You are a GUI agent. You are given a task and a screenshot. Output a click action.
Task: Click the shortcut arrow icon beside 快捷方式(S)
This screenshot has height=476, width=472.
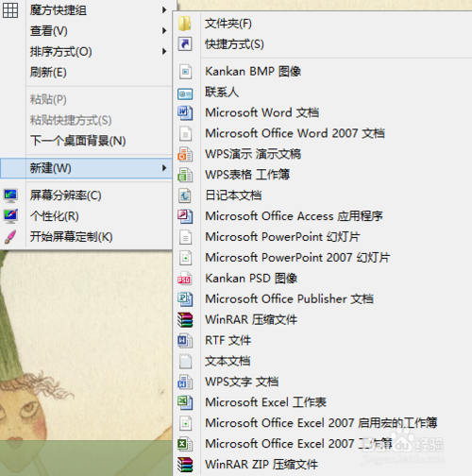point(185,44)
